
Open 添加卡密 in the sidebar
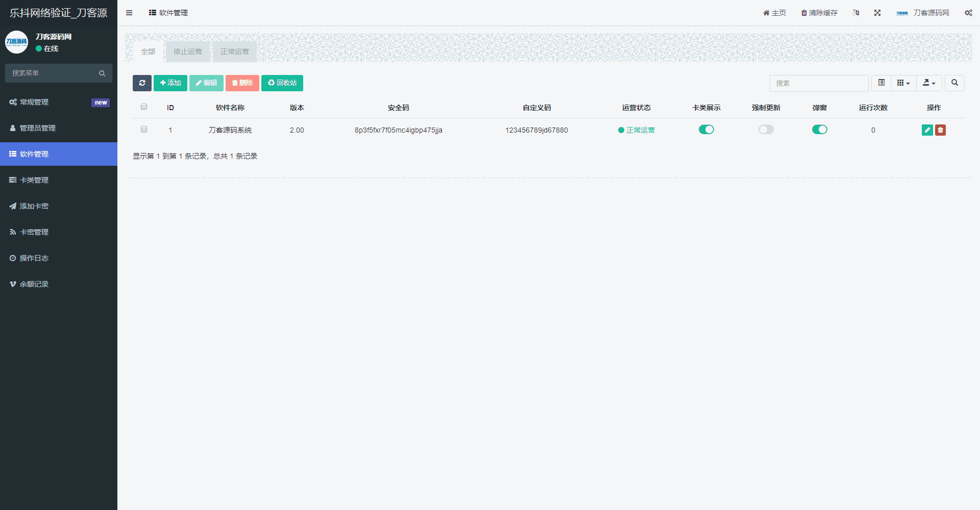[59, 206]
